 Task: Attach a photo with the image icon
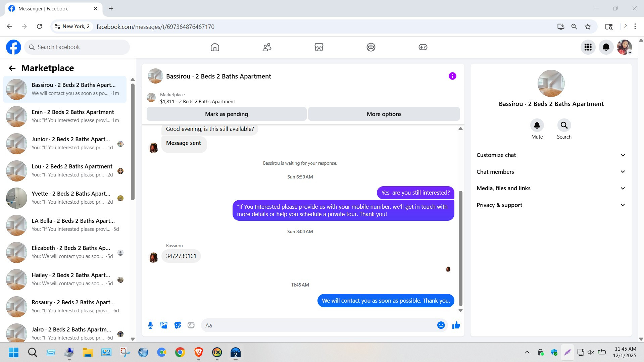pos(164,325)
